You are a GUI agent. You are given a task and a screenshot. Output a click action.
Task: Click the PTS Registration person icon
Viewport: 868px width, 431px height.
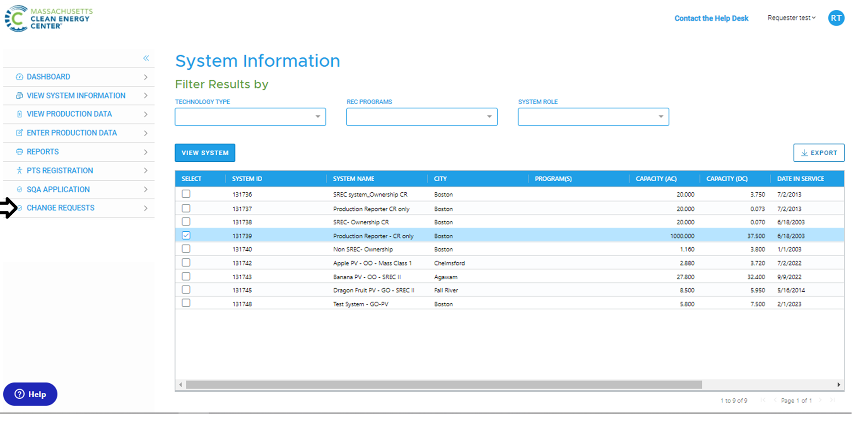tap(19, 171)
